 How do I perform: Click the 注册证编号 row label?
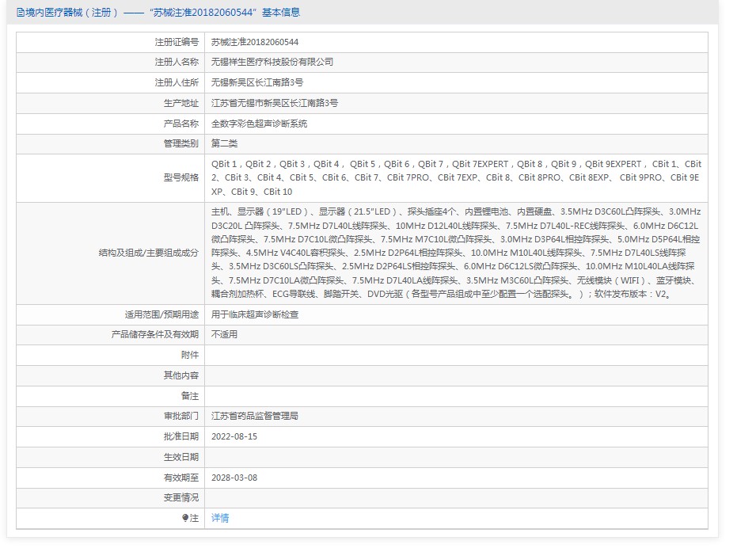coord(177,42)
